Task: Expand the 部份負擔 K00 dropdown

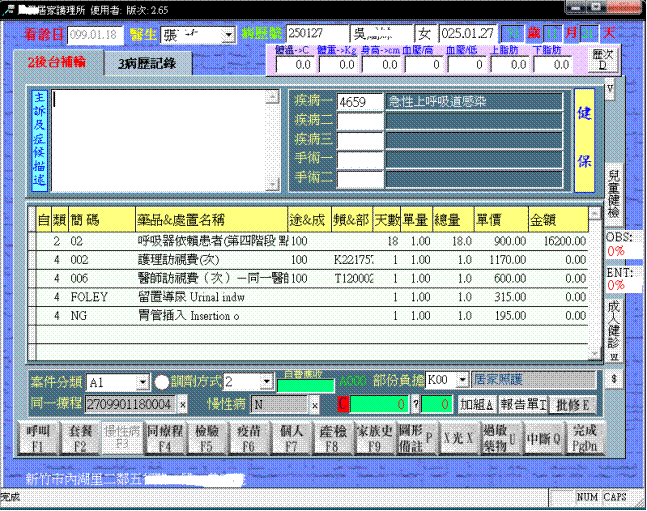Action: click(466, 381)
